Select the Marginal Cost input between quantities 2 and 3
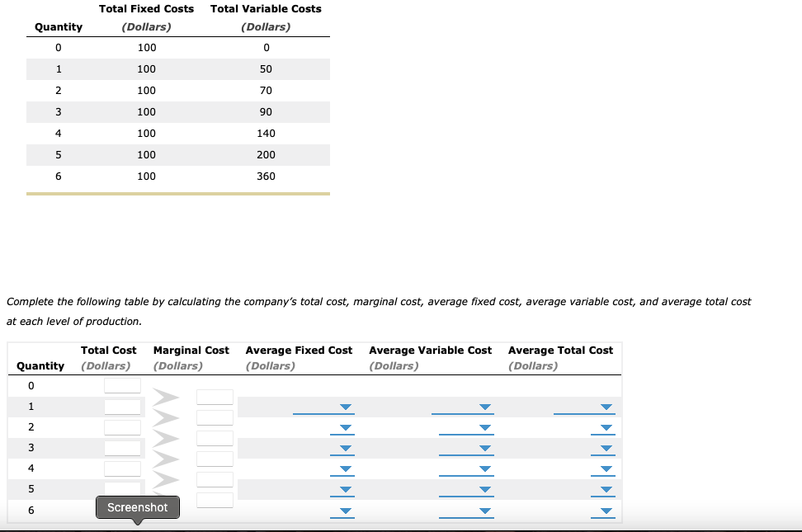The height and width of the screenshot is (532, 802). (x=215, y=437)
